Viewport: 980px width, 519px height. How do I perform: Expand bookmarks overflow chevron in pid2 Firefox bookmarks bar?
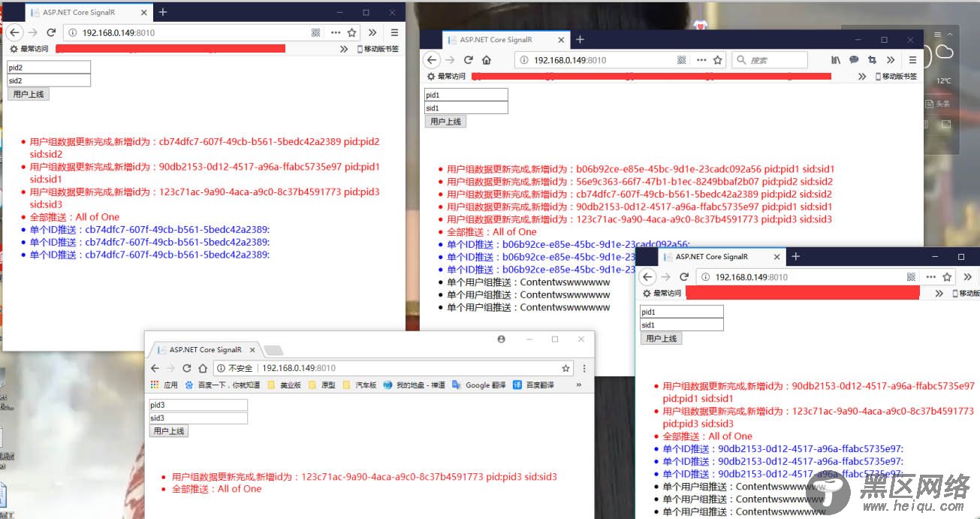344,49
